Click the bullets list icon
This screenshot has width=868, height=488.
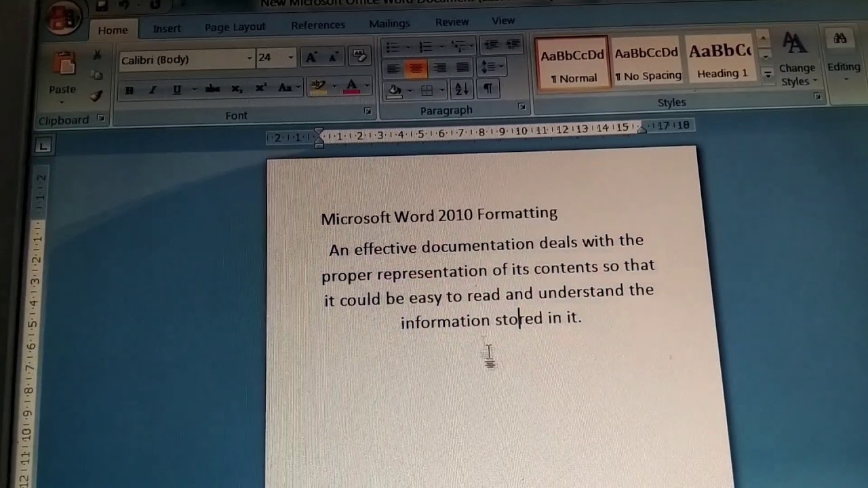pyautogui.click(x=391, y=47)
